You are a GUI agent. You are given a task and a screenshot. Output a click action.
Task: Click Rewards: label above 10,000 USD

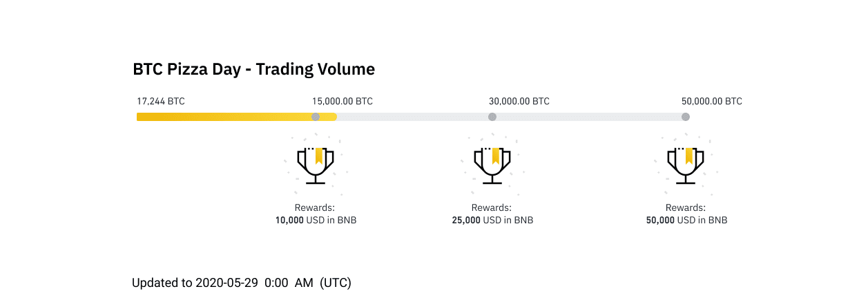(x=315, y=207)
